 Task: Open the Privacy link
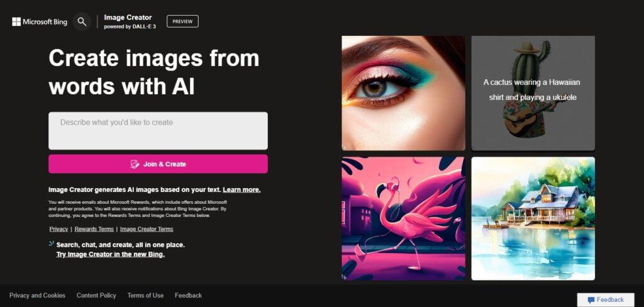click(x=58, y=229)
